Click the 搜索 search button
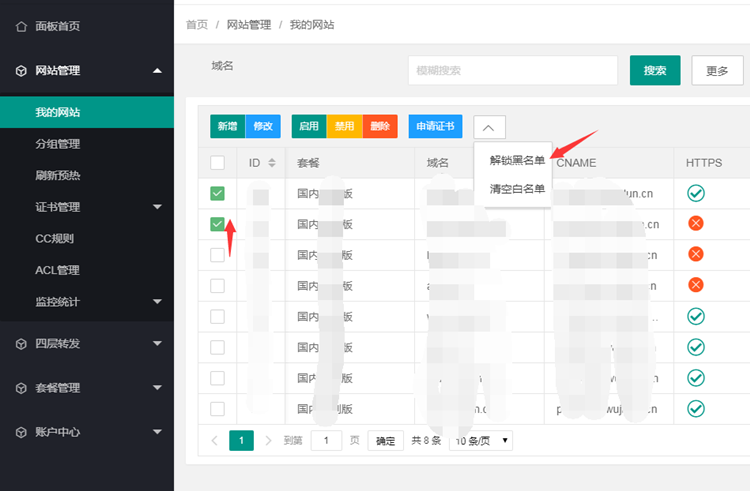 coord(655,71)
